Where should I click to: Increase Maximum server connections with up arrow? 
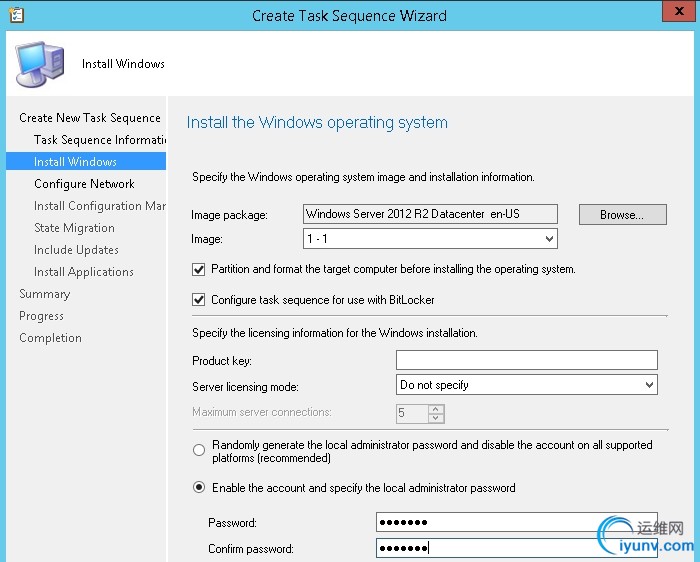[436, 409]
